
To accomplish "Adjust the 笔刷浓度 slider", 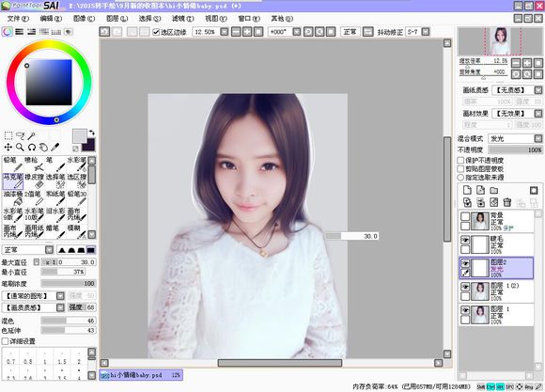I will (69, 284).
